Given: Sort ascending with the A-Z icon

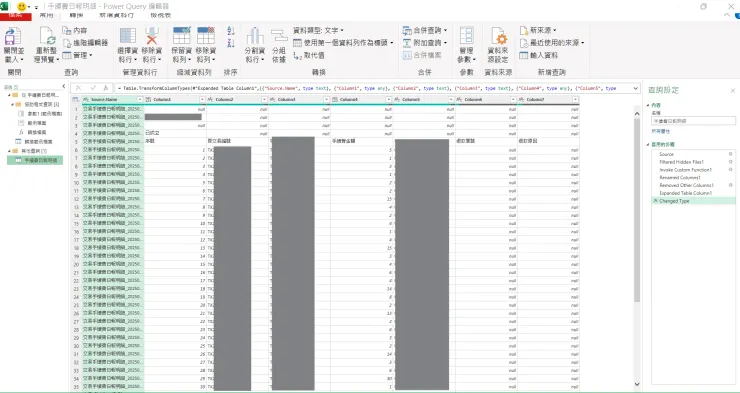Looking at the screenshot, I should point(231,31).
